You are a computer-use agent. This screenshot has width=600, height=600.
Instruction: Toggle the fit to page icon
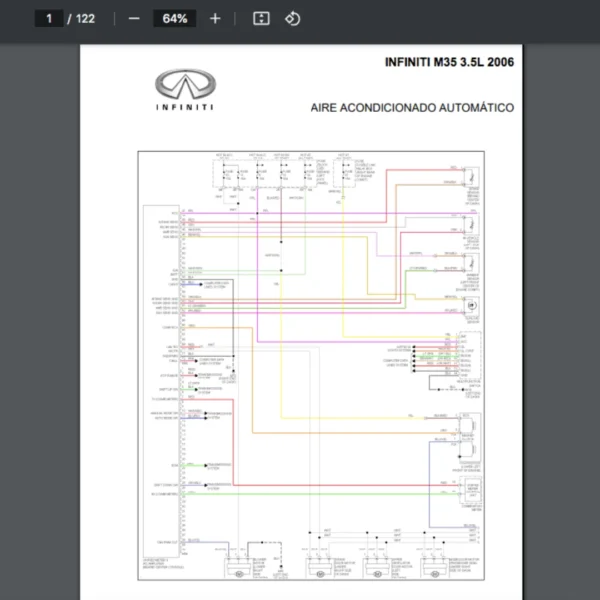click(x=261, y=19)
